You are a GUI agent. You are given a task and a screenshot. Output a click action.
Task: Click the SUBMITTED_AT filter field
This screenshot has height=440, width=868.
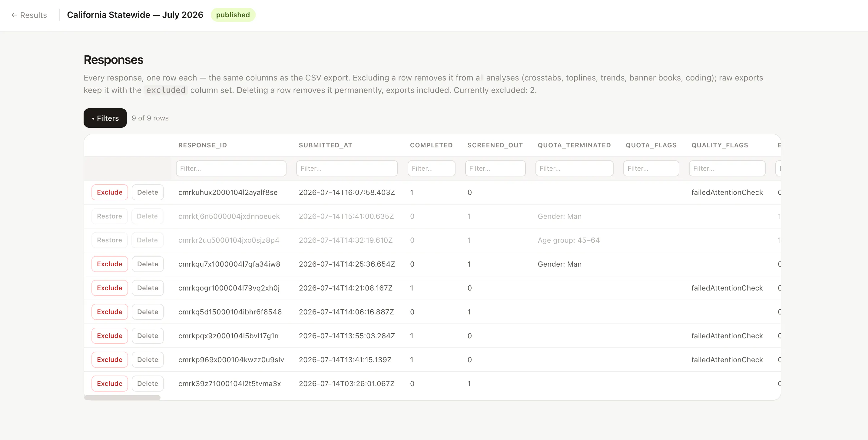click(x=347, y=168)
